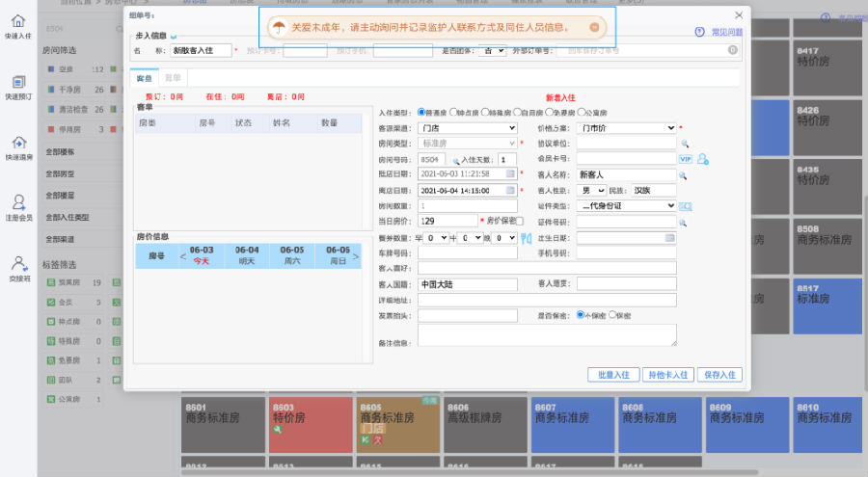Select 全部入住类型 filter in background panel

(67, 218)
